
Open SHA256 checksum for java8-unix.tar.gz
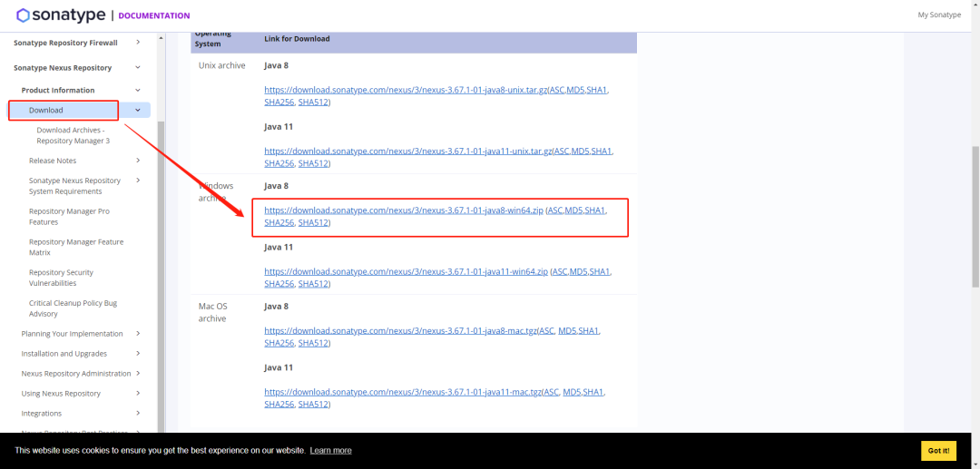coord(279,102)
